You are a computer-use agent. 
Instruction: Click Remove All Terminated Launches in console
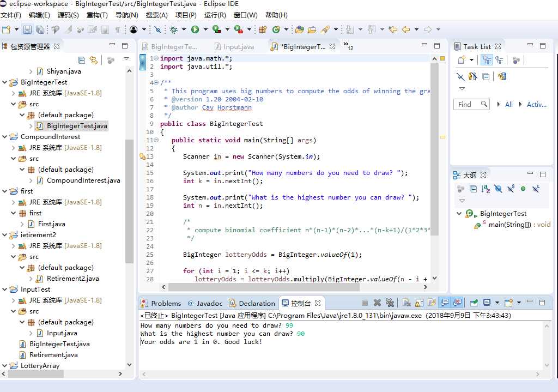[390, 303]
